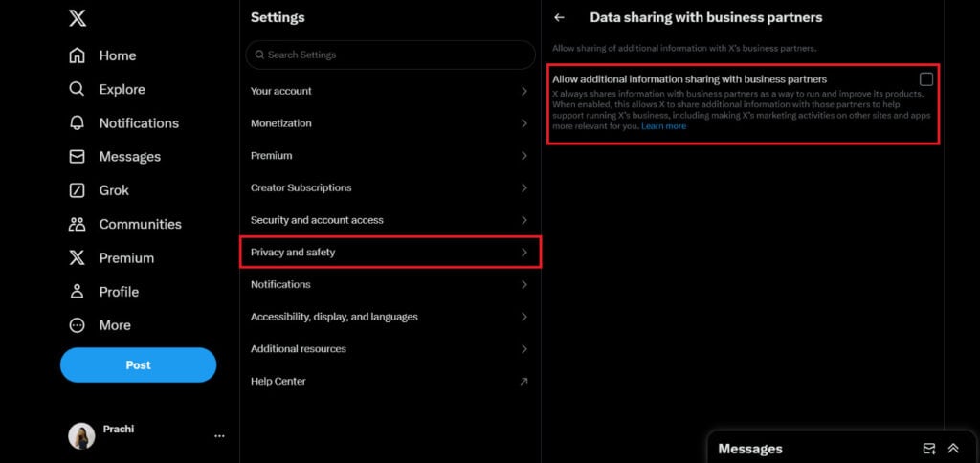The width and height of the screenshot is (980, 463).
Task: Enable additional information sharing checkbox
Action: (926, 79)
